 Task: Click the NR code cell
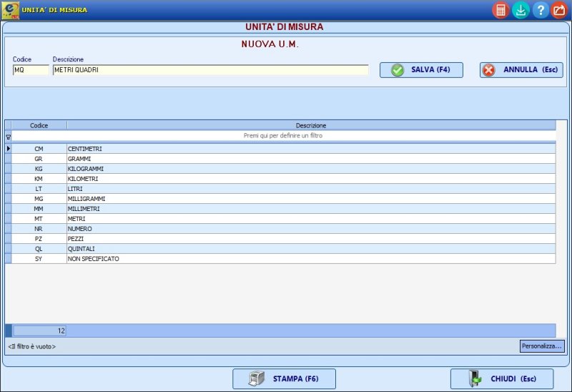(x=39, y=229)
